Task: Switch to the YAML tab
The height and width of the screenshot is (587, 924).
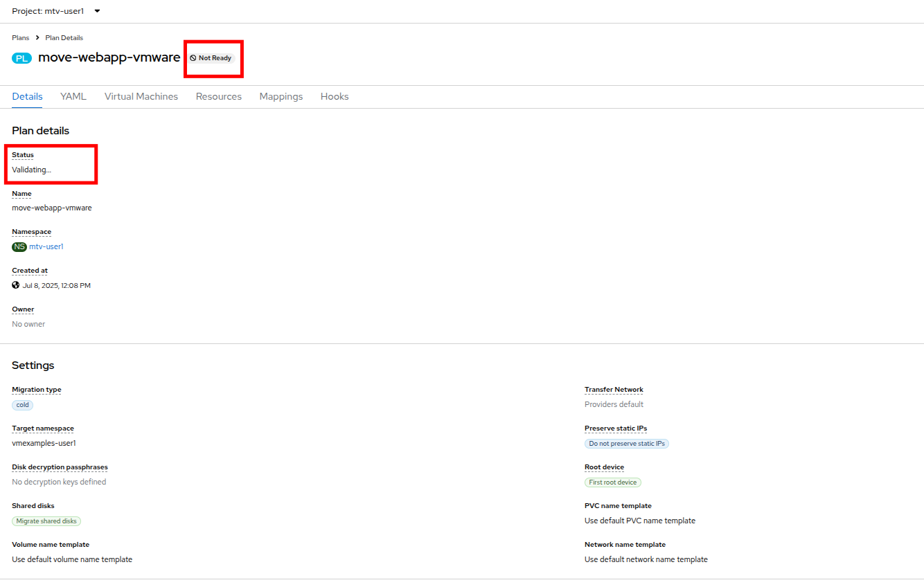Action: point(73,97)
